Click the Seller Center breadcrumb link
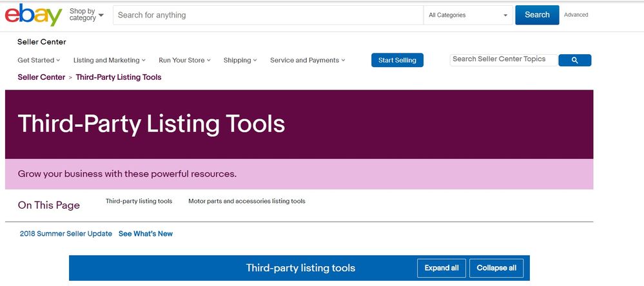 [41, 77]
